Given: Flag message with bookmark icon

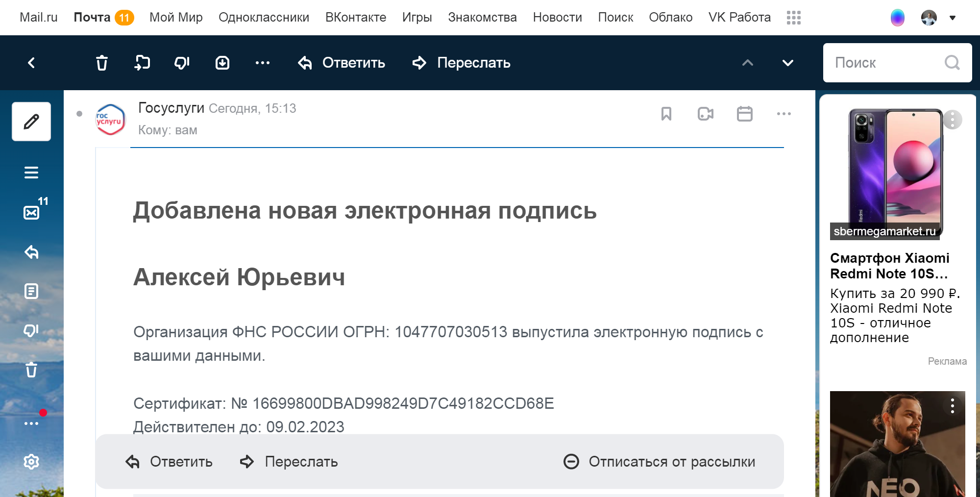Looking at the screenshot, I should tap(666, 114).
